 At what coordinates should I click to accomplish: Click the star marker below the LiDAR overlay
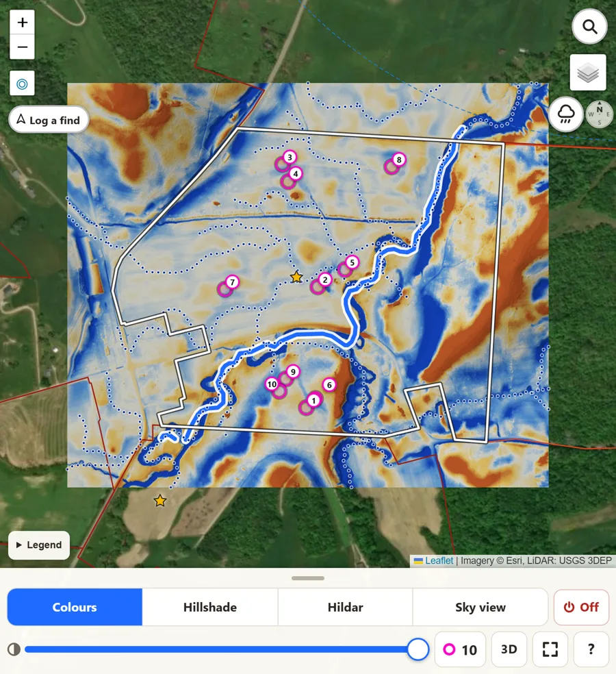pyautogui.click(x=159, y=500)
